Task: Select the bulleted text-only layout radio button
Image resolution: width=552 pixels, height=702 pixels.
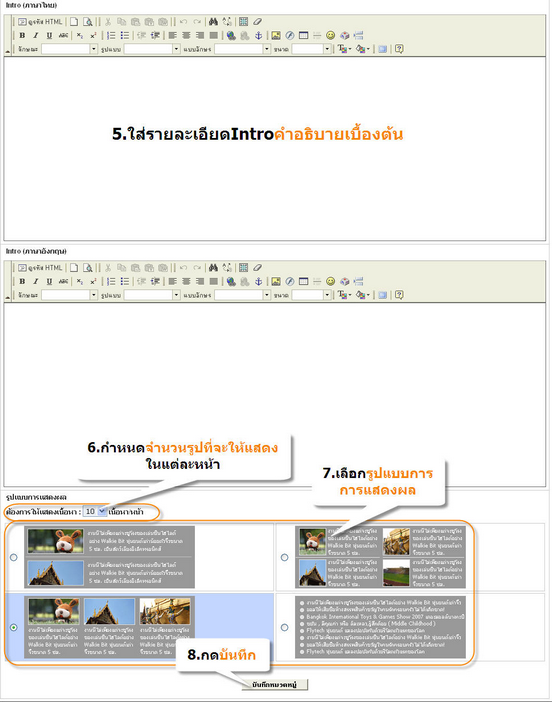Action: (284, 627)
